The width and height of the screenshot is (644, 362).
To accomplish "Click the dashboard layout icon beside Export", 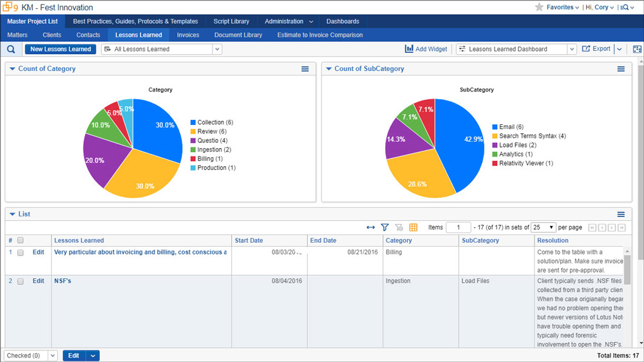I will pos(637,49).
